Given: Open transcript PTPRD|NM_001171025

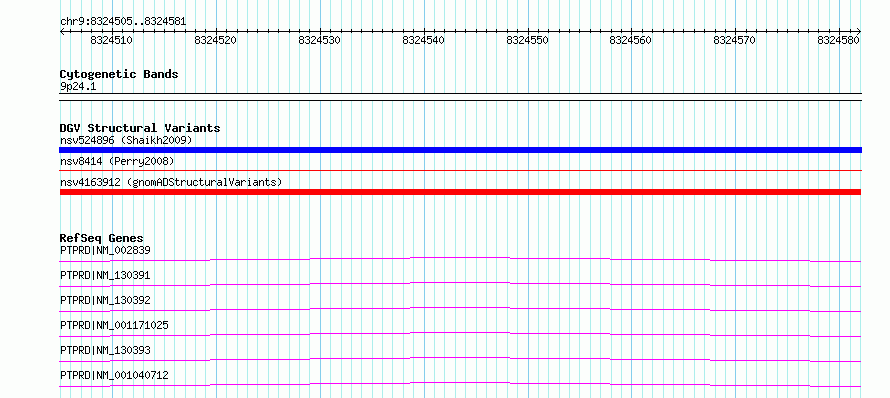Looking at the screenshot, I should coord(114,325).
